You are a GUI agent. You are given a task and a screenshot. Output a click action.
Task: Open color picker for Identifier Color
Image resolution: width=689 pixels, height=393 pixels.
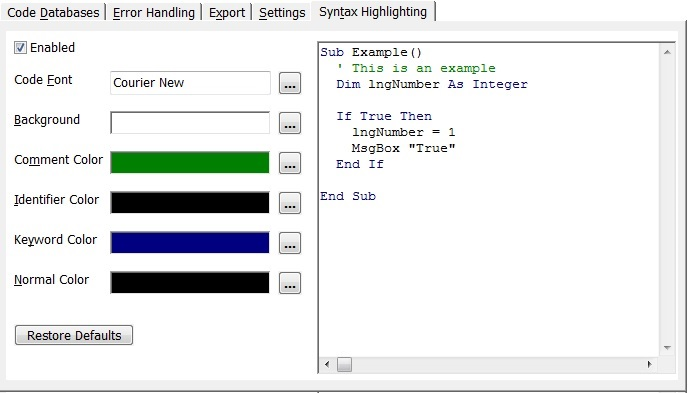click(x=290, y=203)
